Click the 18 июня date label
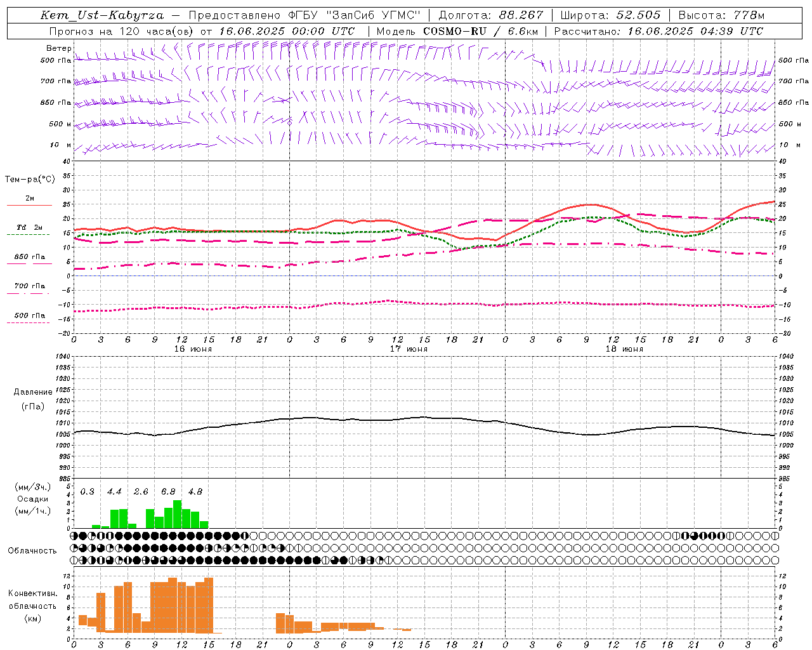This screenshot has height=650, width=812. 624,349
